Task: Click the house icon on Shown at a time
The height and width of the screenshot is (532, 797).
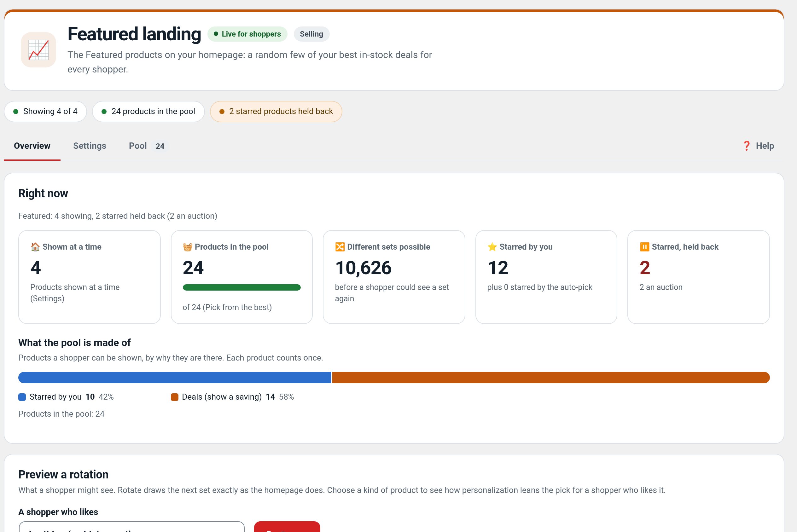Action: click(35, 247)
